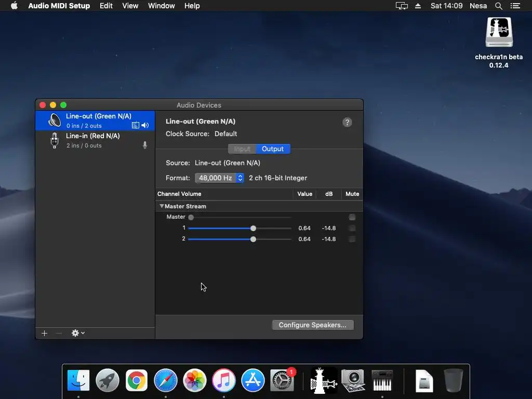The height and width of the screenshot is (399, 532).
Task: Click Configure Speakers button
Action: point(312,325)
